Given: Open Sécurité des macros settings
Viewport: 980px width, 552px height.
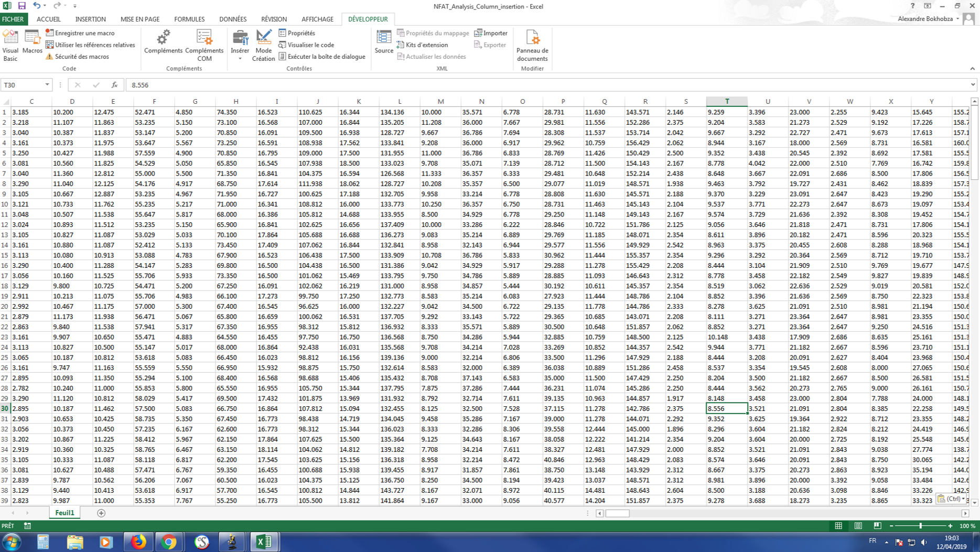Looking at the screenshot, I should [77, 57].
